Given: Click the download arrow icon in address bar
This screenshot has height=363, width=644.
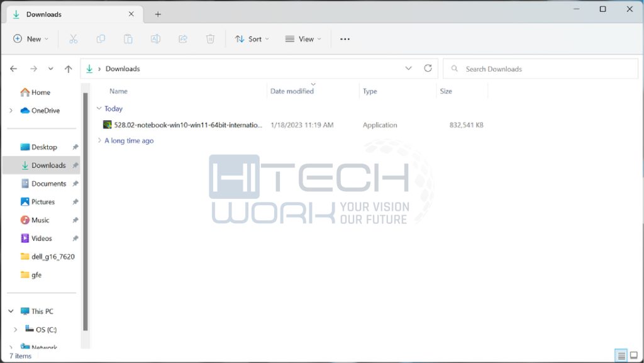Looking at the screenshot, I should coord(89,69).
